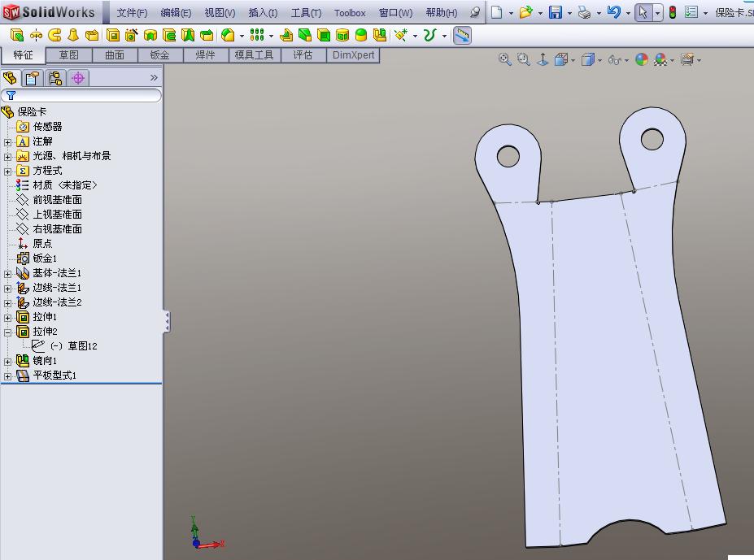Image resolution: width=754 pixels, height=560 pixels.
Task: Toggle Instant3D mode
Action: (462, 35)
